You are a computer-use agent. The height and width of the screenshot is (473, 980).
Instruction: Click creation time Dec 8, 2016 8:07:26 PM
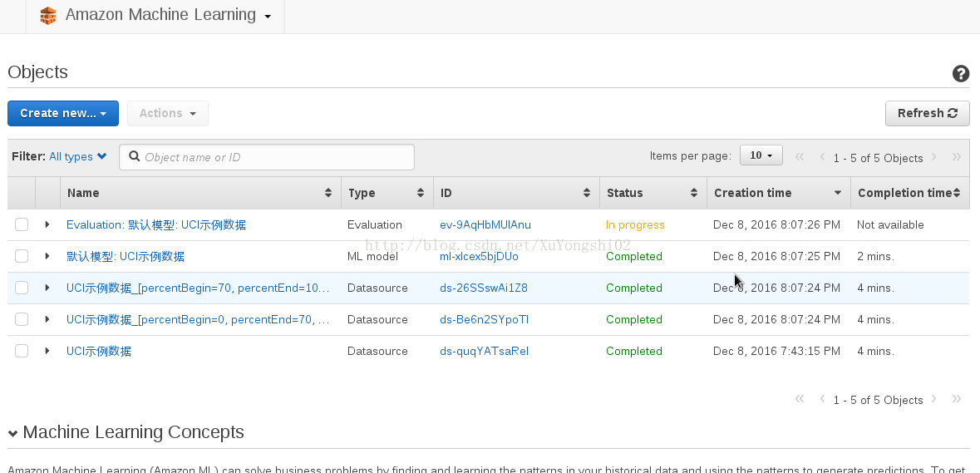(x=776, y=224)
